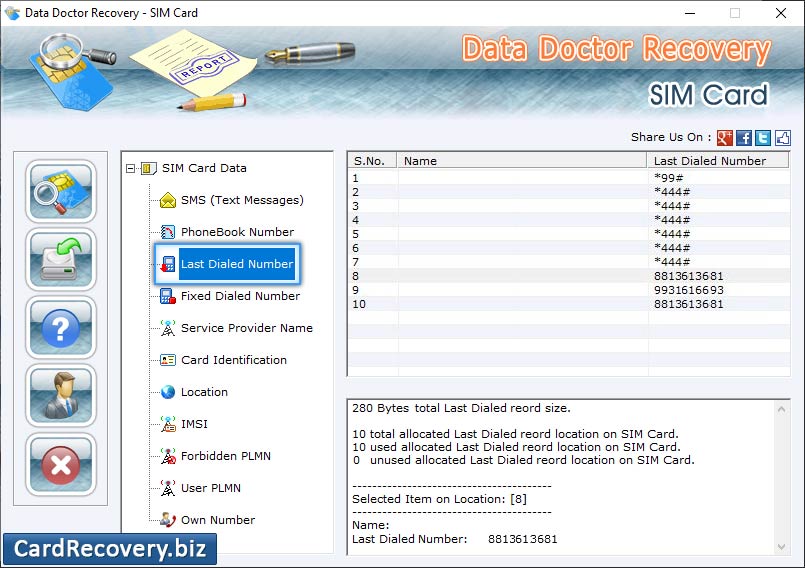This screenshot has width=805, height=568.
Task: Click the Last Dialed Number phone icon
Action: point(168,264)
